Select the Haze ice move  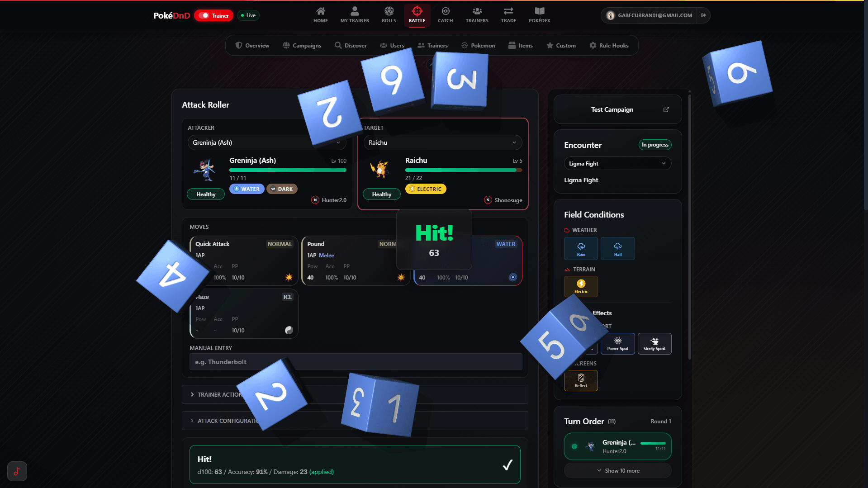[x=244, y=313]
